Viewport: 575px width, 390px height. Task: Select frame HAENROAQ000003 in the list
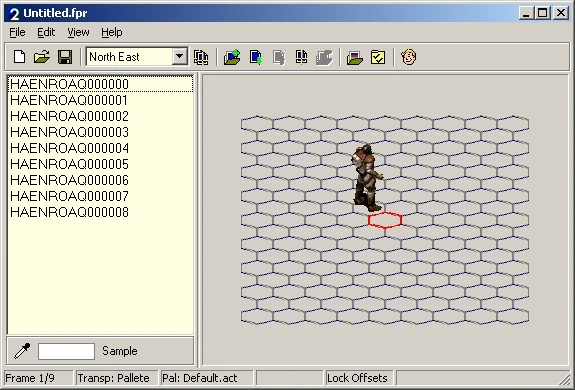(x=100, y=132)
